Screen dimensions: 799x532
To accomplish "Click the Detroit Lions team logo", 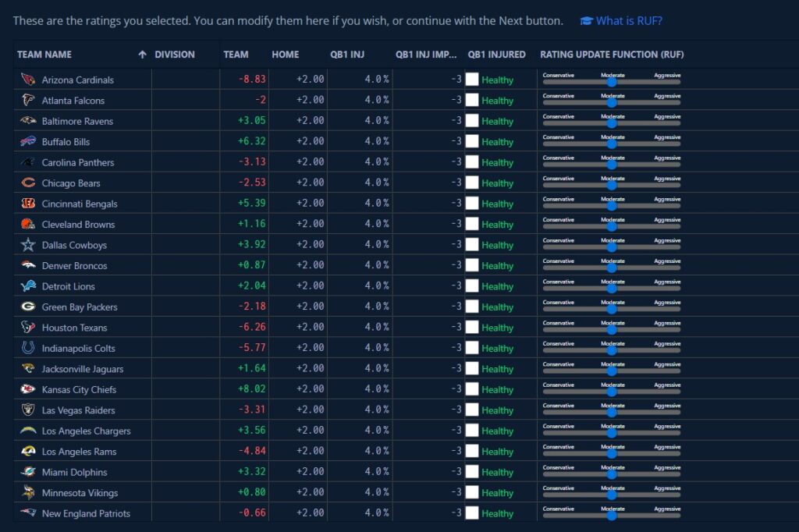I will (28, 286).
